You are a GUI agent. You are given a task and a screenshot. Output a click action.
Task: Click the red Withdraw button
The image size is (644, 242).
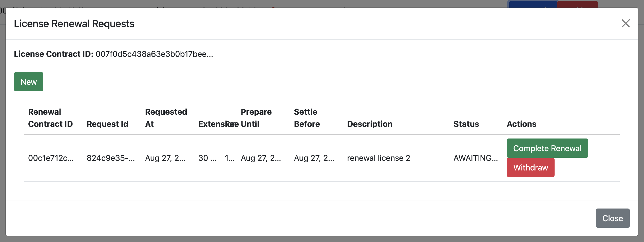tap(530, 167)
